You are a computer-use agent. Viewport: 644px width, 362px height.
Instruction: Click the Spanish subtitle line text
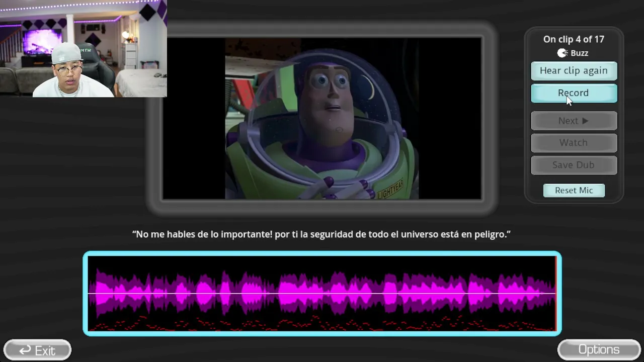click(321, 234)
